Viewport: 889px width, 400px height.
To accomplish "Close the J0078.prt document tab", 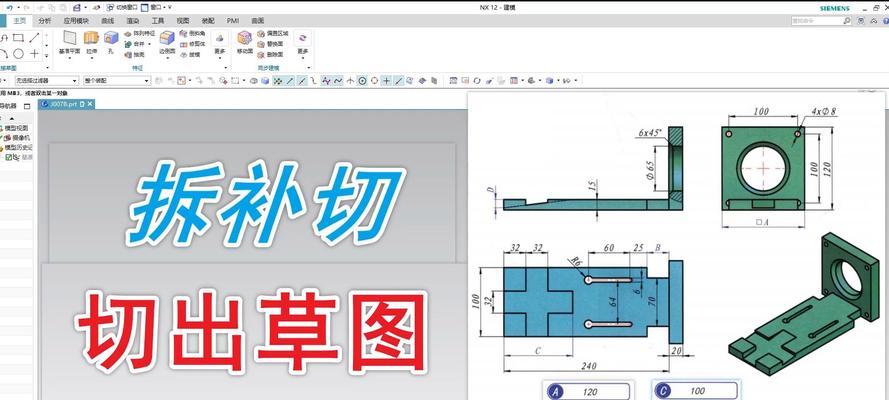I will (x=90, y=104).
